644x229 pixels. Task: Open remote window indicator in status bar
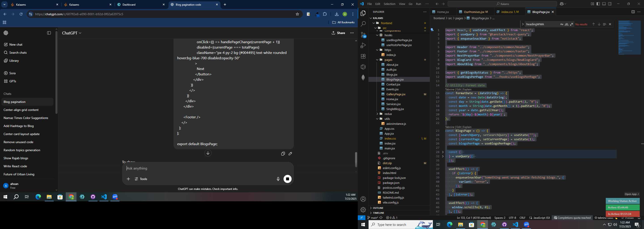[x=362, y=218]
